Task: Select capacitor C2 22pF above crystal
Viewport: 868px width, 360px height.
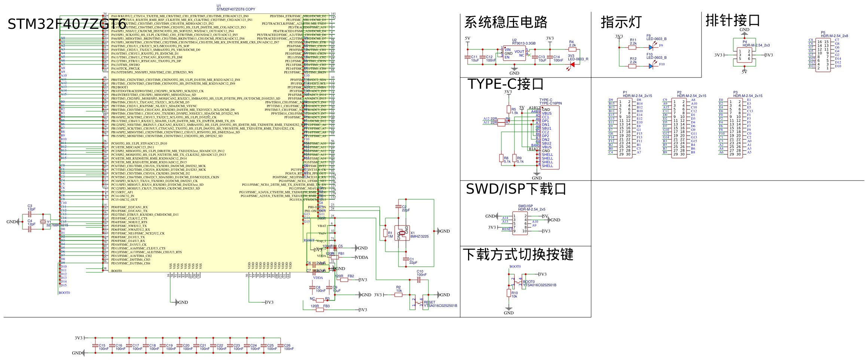Action: (398, 206)
